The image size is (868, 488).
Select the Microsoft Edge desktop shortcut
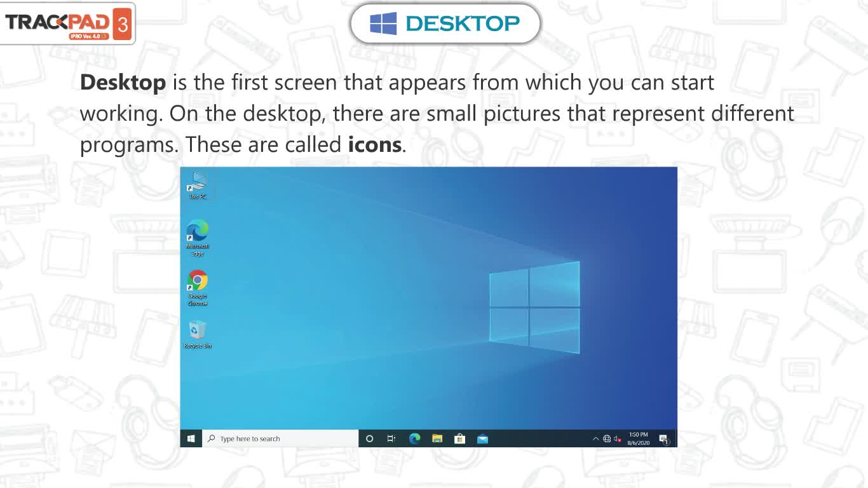[198, 238]
